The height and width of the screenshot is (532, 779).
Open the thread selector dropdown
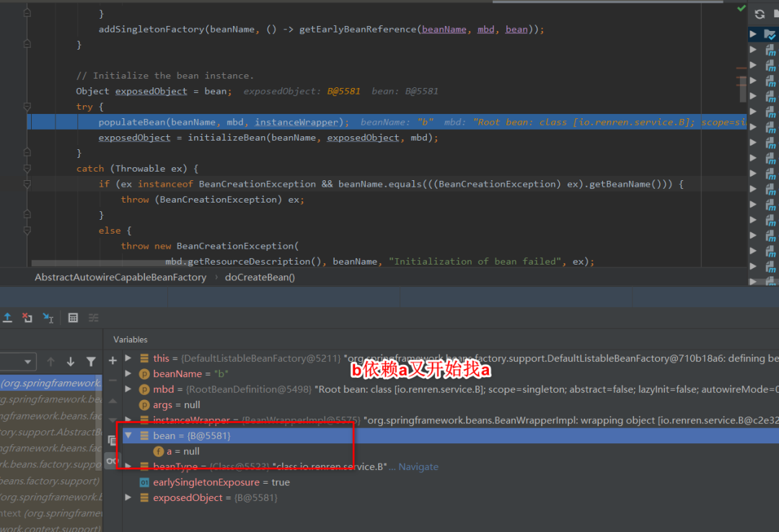(x=17, y=362)
